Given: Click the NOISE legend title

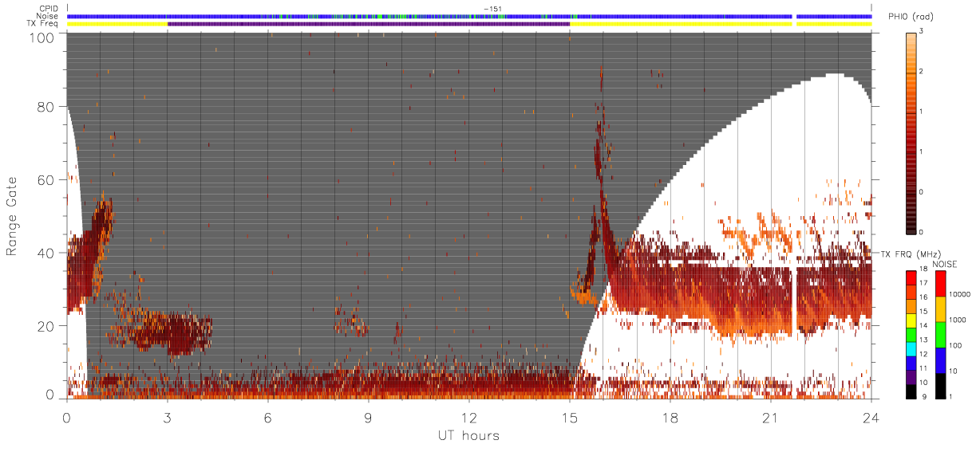Looking at the screenshot, I should 944,264.
